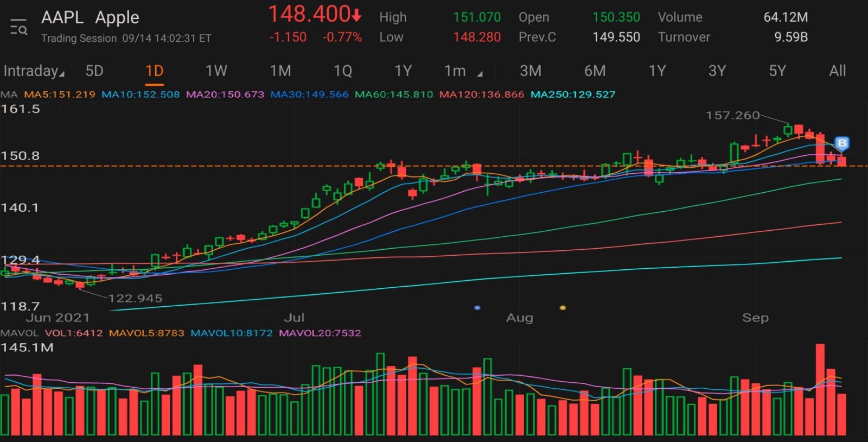Click the 157.260 high price annotation
Viewport: 868px width, 442px height.
coord(732,116)
